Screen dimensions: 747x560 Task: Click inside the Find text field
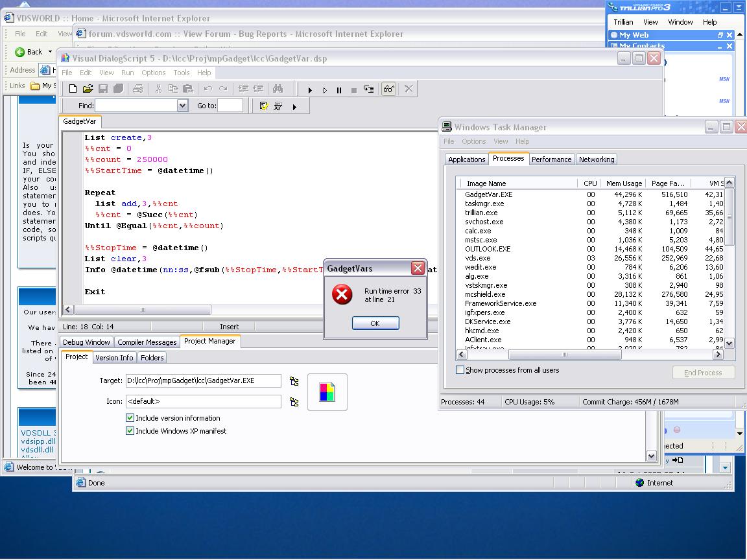(136, 105)
